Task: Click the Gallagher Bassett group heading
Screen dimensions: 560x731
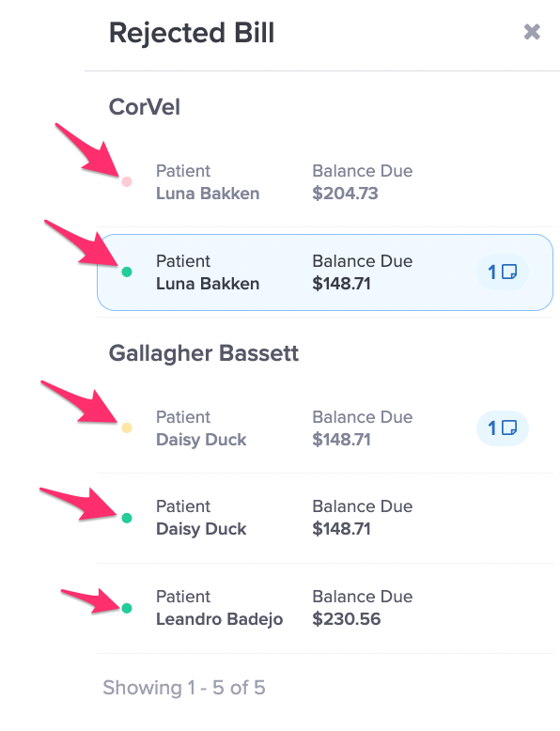Action: click(203, 353)
